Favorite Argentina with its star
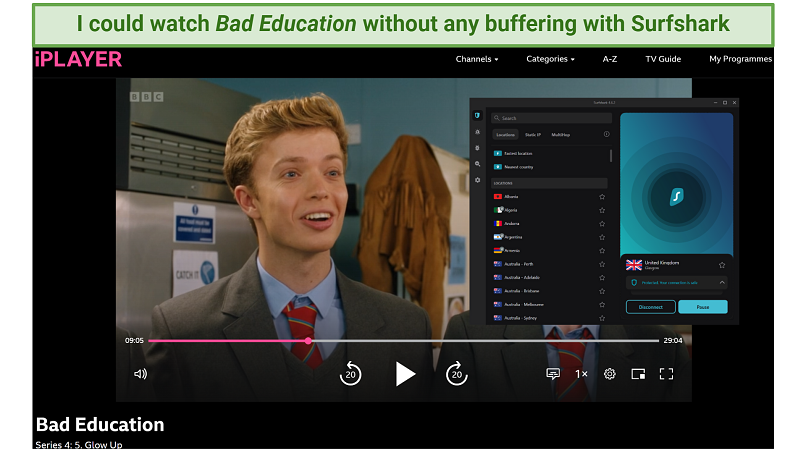The width and height of the screenshot is (806, 453). [602, 237]
